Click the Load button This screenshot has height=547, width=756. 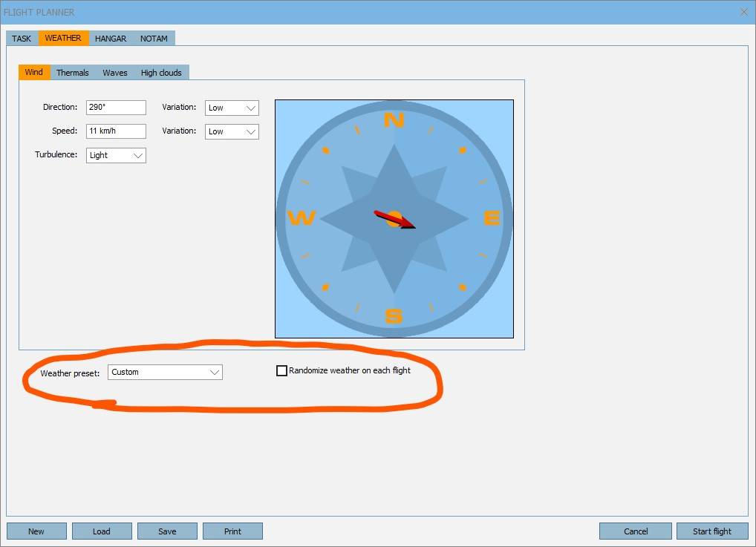(102, 531)
